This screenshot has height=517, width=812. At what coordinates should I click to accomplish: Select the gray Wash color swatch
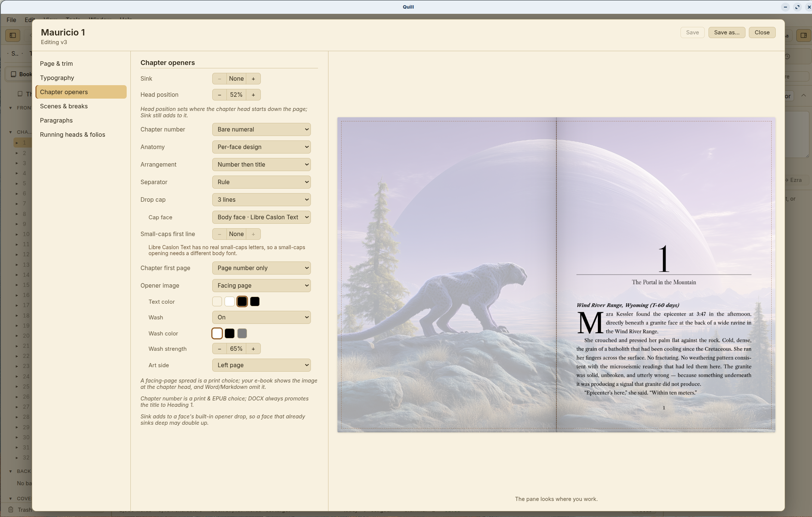coord(242,334)
